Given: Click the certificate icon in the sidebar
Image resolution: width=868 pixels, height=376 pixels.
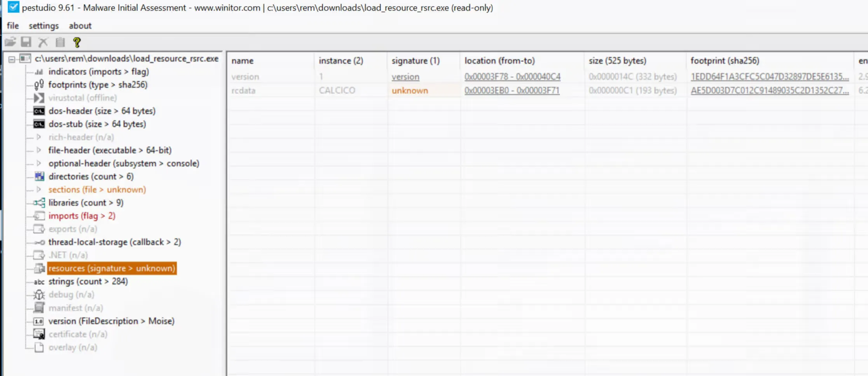Looking at the screenshot, I should click(x=39, y=334).
